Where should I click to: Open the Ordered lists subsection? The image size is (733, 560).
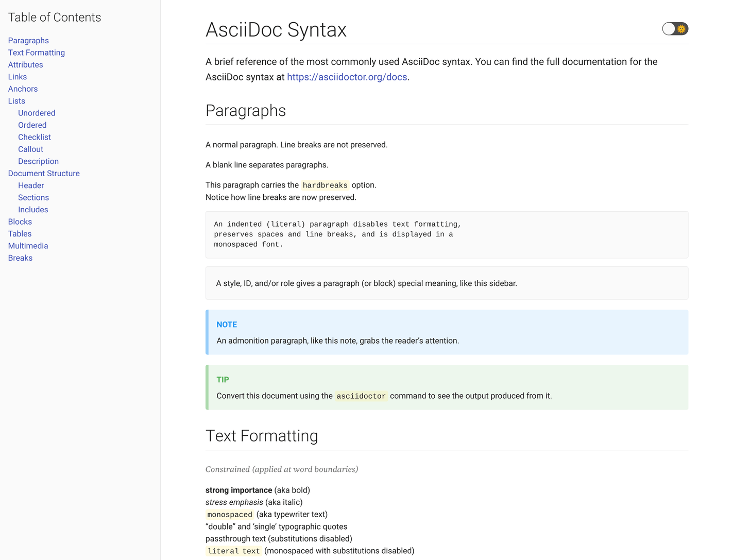(x=32, y=125)
